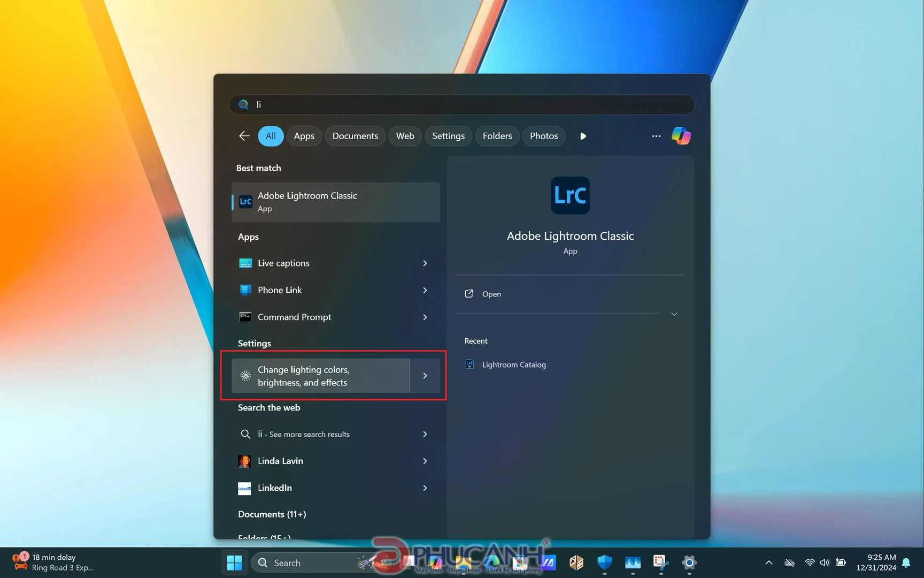Image resolution: width=924 pixels, height=578 pixels.
Task: Expand Live captions result details chevron
Action: tap(425, 263)
